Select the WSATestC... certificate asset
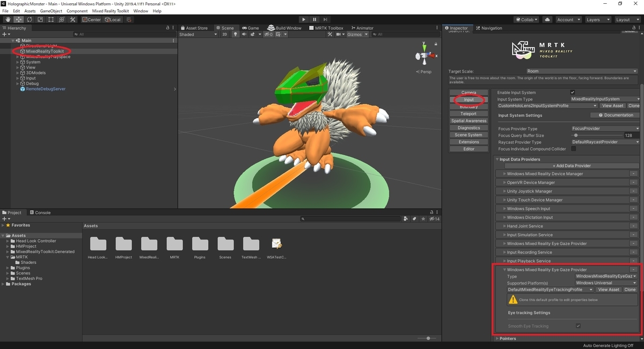This screenshot has width=644, height=349. pyautogui.click(x=276, y=244)
